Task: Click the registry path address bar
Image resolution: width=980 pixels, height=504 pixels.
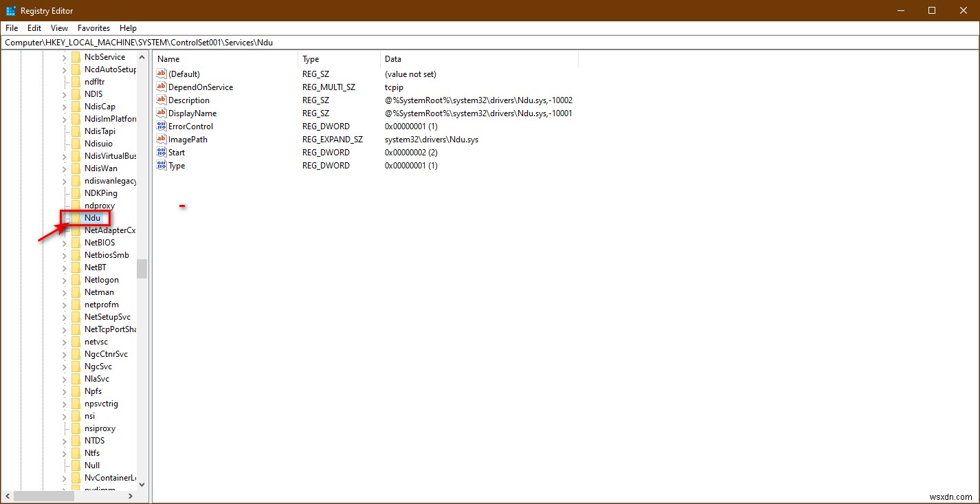Action: pos(275,42)
